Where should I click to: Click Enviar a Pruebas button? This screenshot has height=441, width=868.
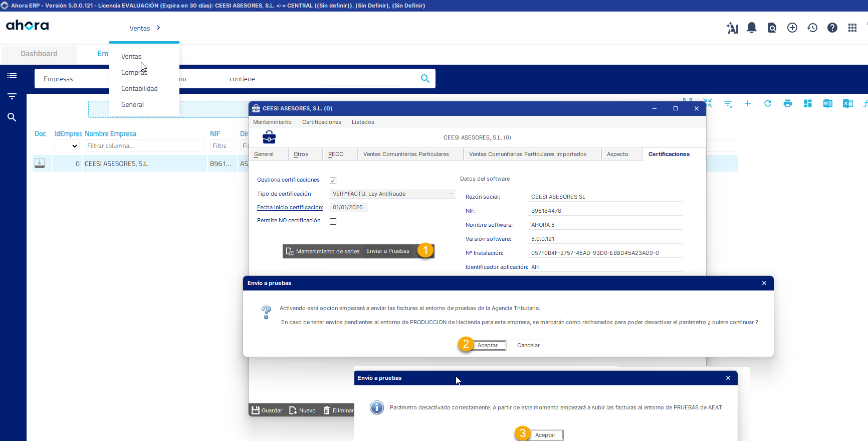pyautogui.click(x=388, y=251)
